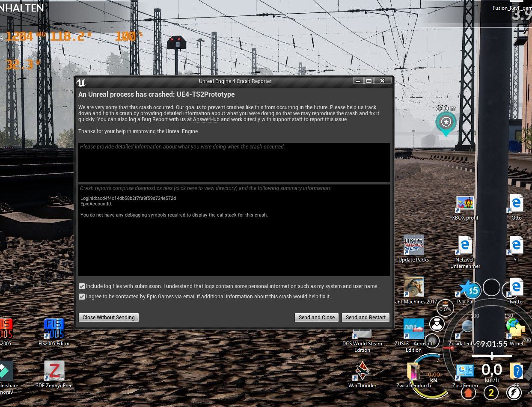
Task: Open the 3DF Zephyr Free icon
Action: [54, 375]
